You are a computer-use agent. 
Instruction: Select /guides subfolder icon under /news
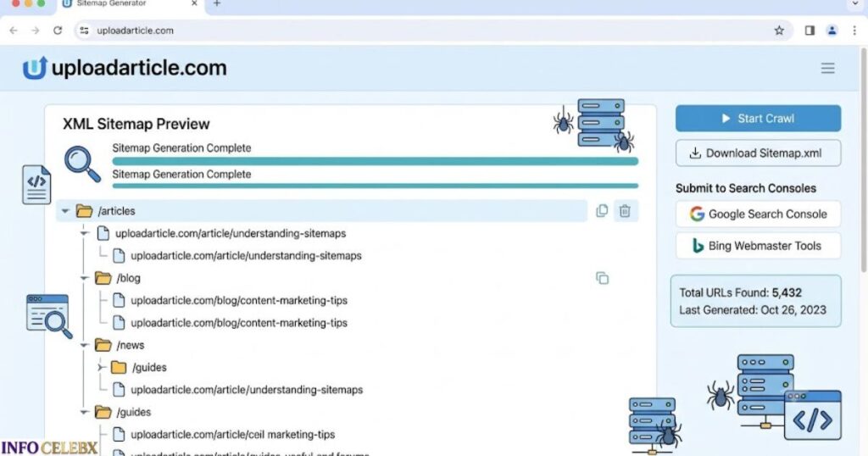(119, 368)
